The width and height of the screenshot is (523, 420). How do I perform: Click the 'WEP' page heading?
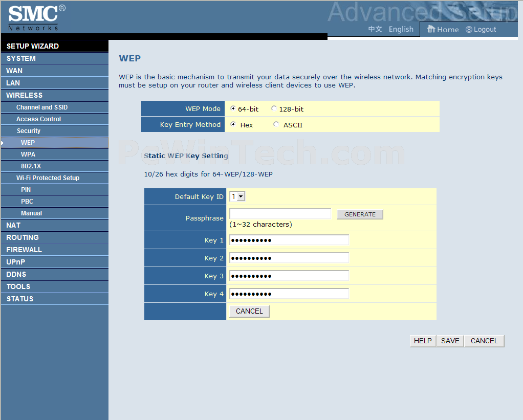130,58
